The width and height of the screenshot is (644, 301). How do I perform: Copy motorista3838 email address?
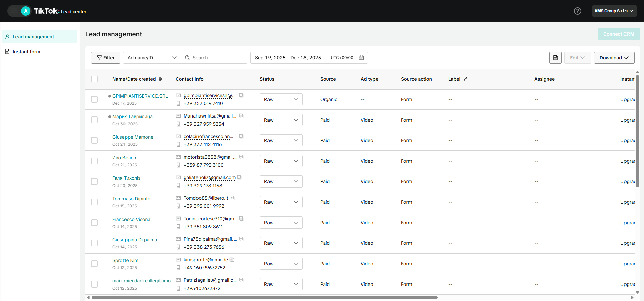click(x=241, y=157)
